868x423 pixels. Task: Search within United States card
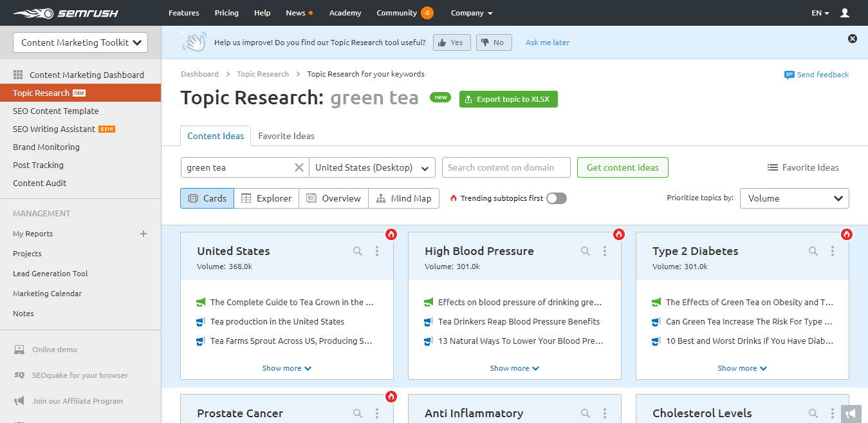click(358, 251)
